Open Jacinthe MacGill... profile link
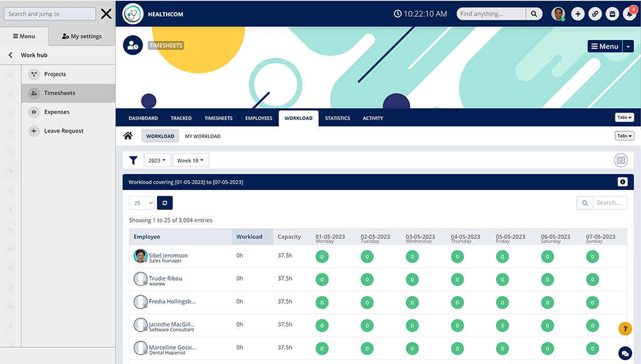The width and height of the screenshot is (641, 364). (x=172, y=325)
